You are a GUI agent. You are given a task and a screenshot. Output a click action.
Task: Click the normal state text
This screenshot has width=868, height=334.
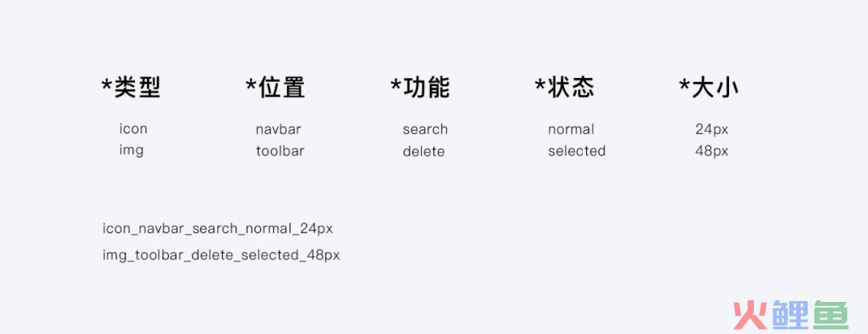(x=571, y=129)
